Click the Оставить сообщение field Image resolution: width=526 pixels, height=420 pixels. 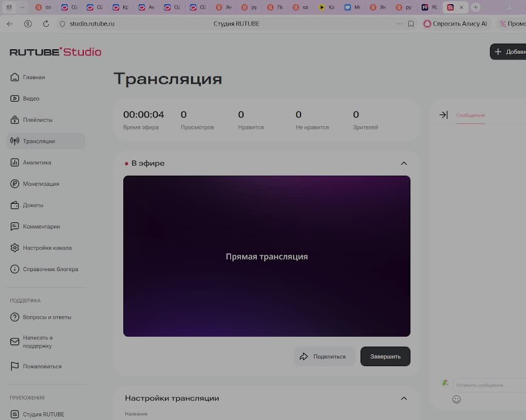coord(489,385)
